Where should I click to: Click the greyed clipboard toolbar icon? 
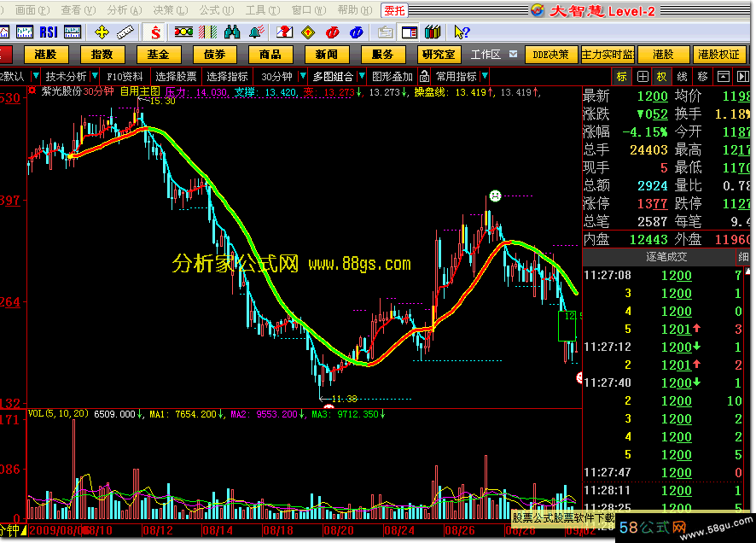click(385, 32)
